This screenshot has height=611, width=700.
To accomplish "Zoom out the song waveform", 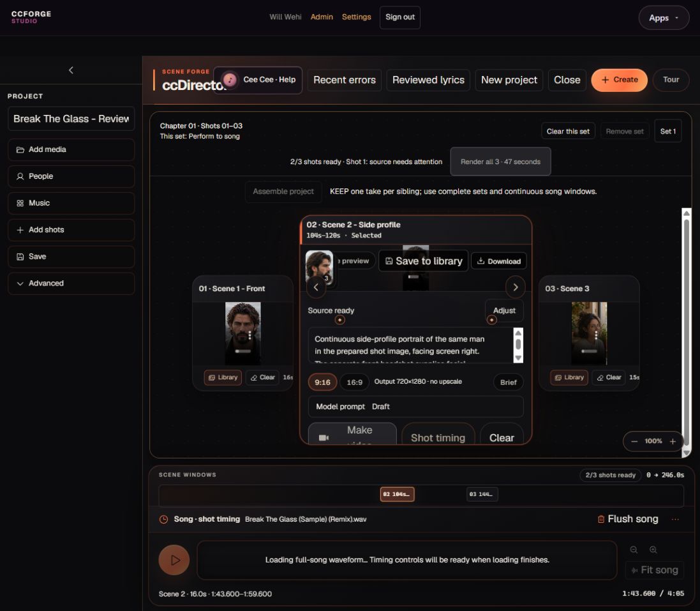I will pos(634,550).
